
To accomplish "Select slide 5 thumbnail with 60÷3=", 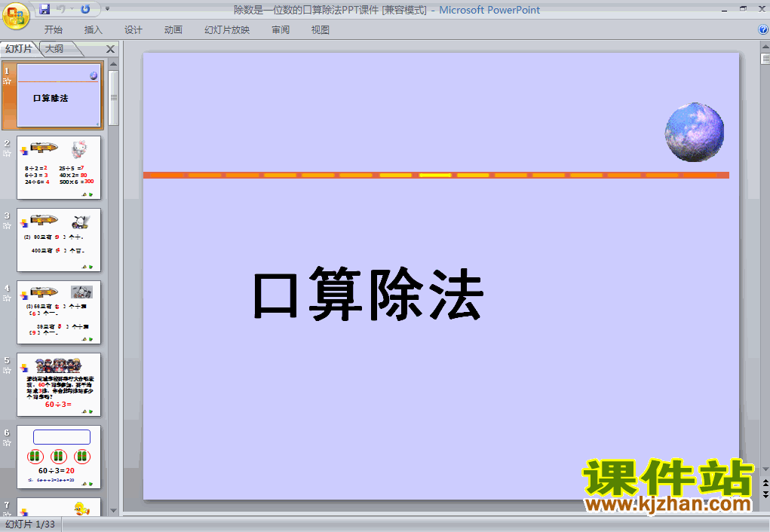I will (x=58, y=384).
